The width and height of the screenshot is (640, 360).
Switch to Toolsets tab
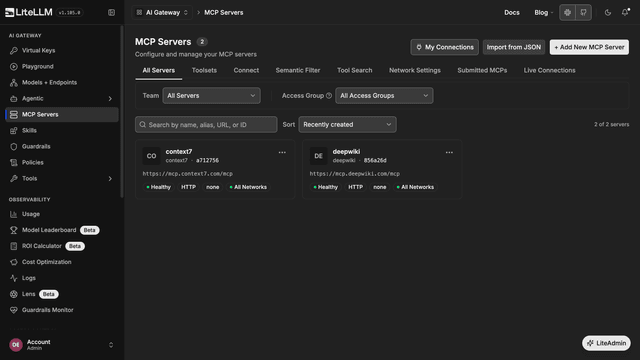point(204,71)
